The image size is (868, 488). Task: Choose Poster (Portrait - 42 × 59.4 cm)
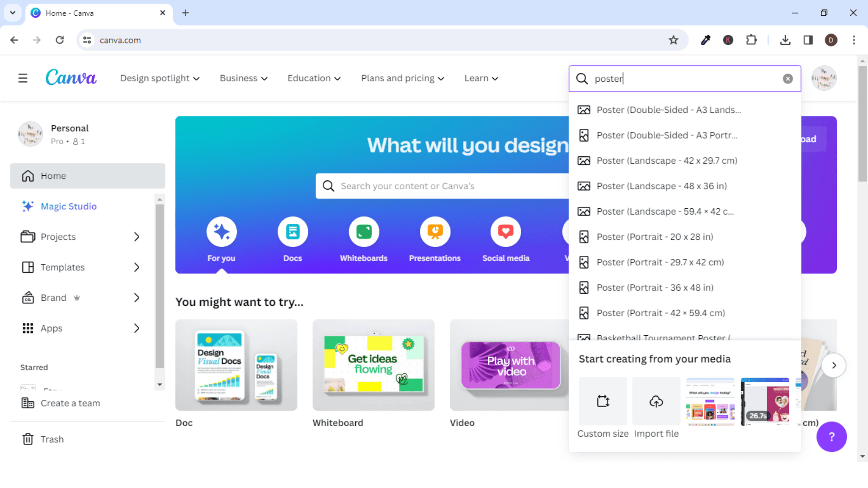[x=684, y=313]
